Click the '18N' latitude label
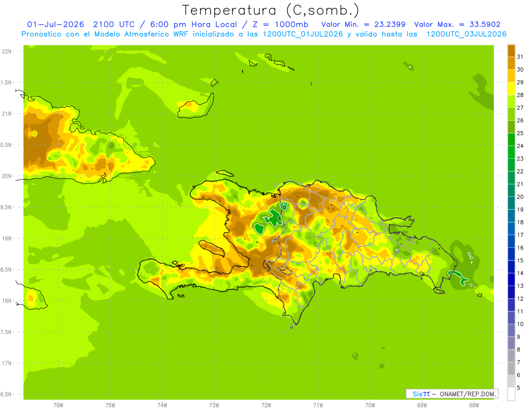 pyautogui.click(x=6, y=301)
